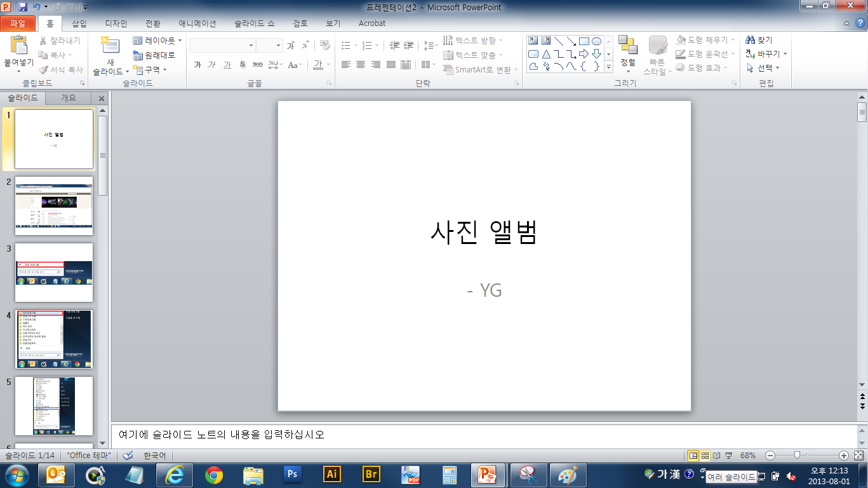
Task: Click Fit slide to window icon
Action: pos(858,456)
